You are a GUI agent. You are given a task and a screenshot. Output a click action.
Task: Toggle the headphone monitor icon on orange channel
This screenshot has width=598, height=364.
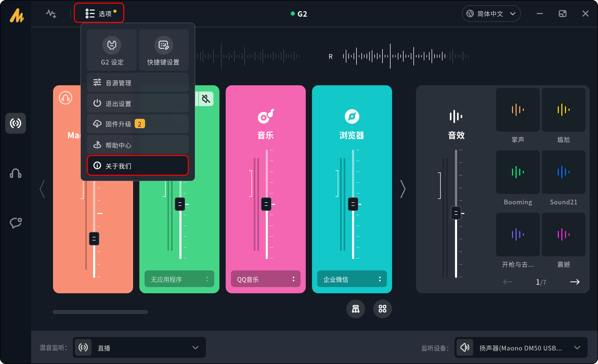[66, 98]
